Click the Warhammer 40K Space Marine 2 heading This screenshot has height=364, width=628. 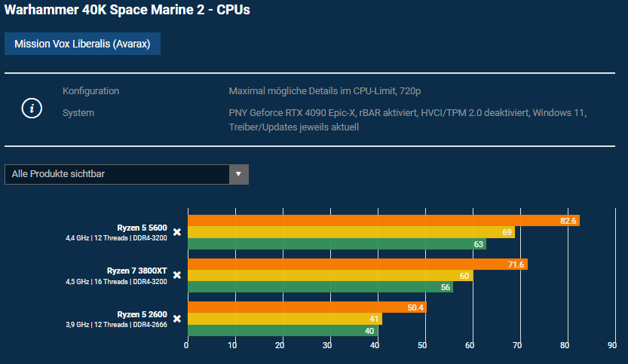127,10
